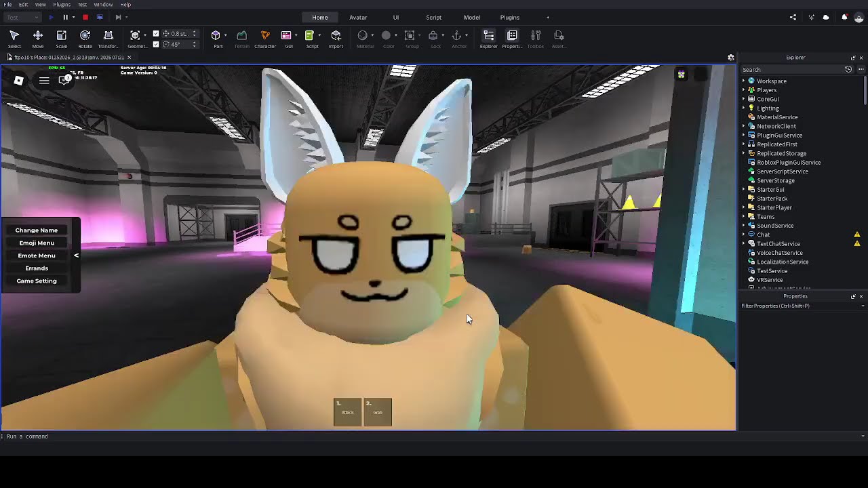Toggle the Explorer panel button
The width and height of the screenshot is (868, 488).
pos(488,39)
